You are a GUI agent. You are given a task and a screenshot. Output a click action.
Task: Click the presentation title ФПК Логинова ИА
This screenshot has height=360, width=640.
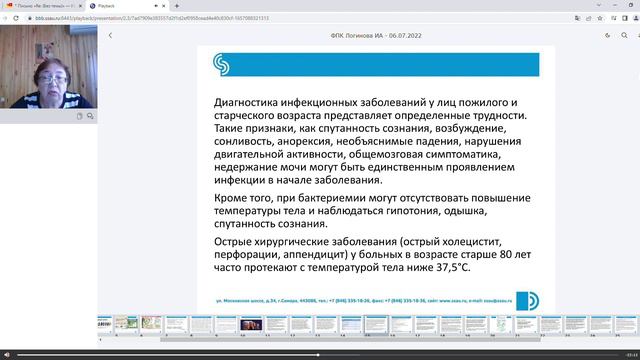coord(376,36)
